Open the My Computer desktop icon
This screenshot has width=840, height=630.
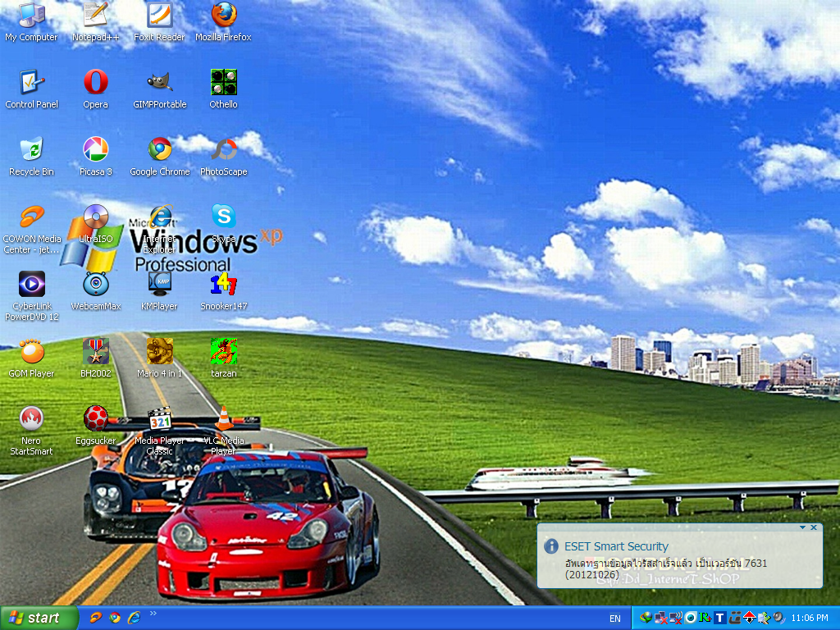pos(32,21)
